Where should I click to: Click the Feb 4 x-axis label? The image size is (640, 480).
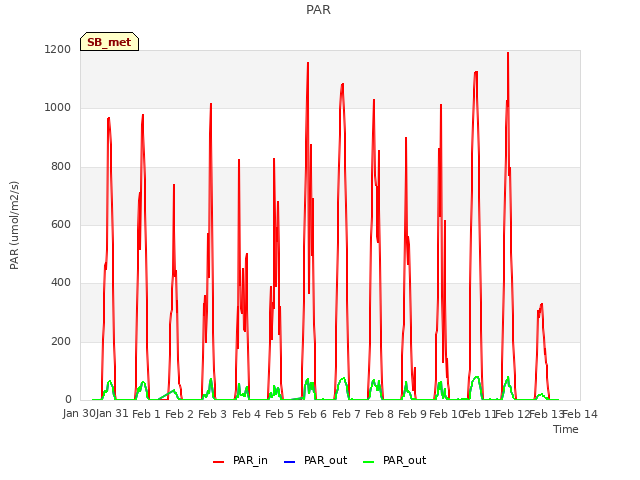(246, 414)
